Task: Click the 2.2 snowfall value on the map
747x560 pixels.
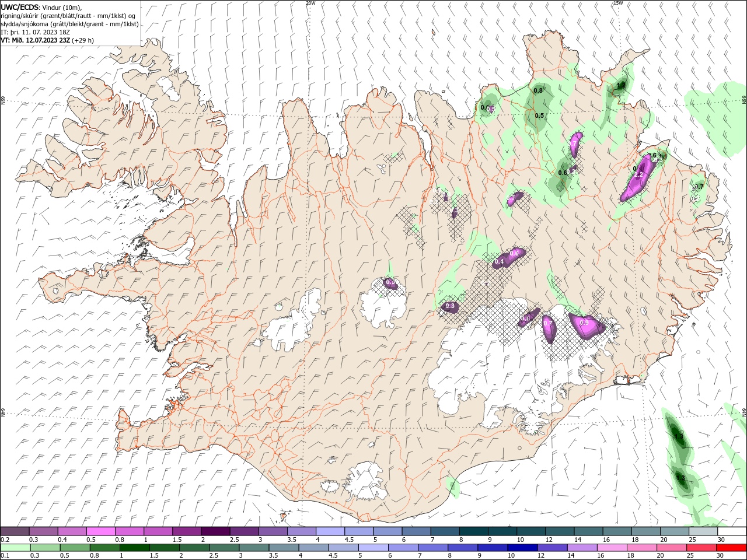Action: click(638, 175)
